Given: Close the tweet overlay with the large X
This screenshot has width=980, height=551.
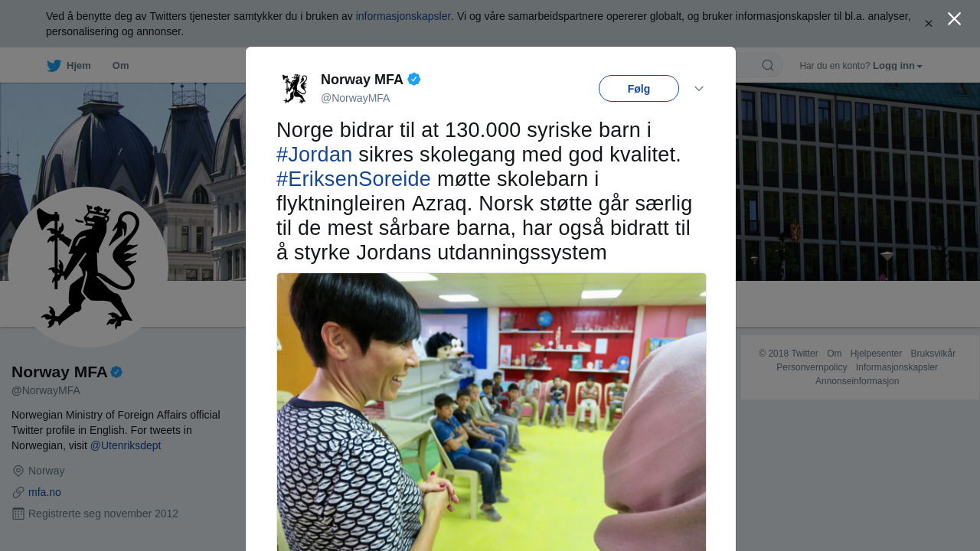Looking at the screenshot, I should click(x=954, y=19).
